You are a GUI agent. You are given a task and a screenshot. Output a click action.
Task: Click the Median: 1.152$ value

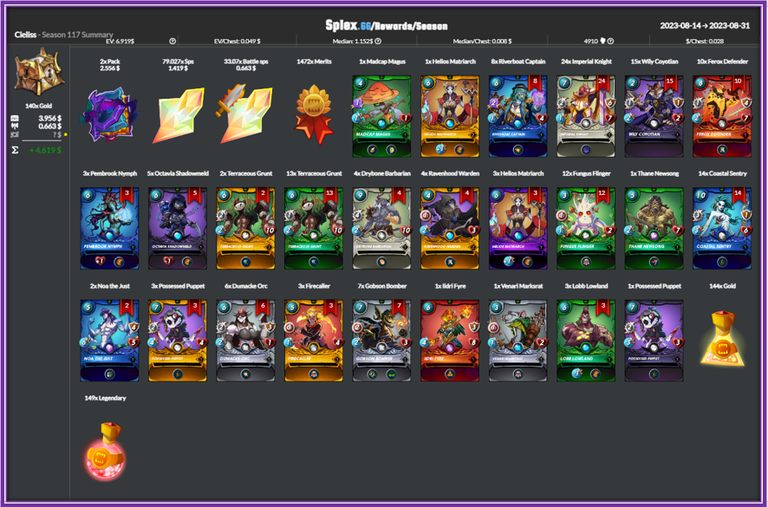point(353,42)
